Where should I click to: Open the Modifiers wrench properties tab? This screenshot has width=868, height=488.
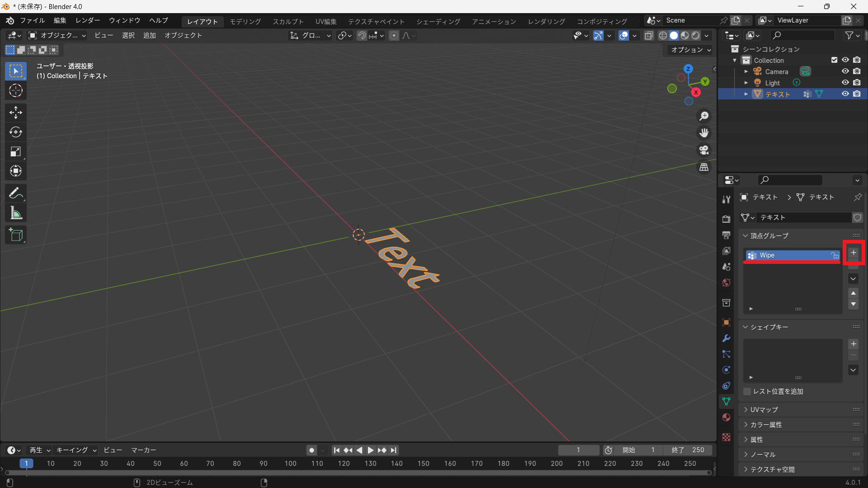click(726, 338)
